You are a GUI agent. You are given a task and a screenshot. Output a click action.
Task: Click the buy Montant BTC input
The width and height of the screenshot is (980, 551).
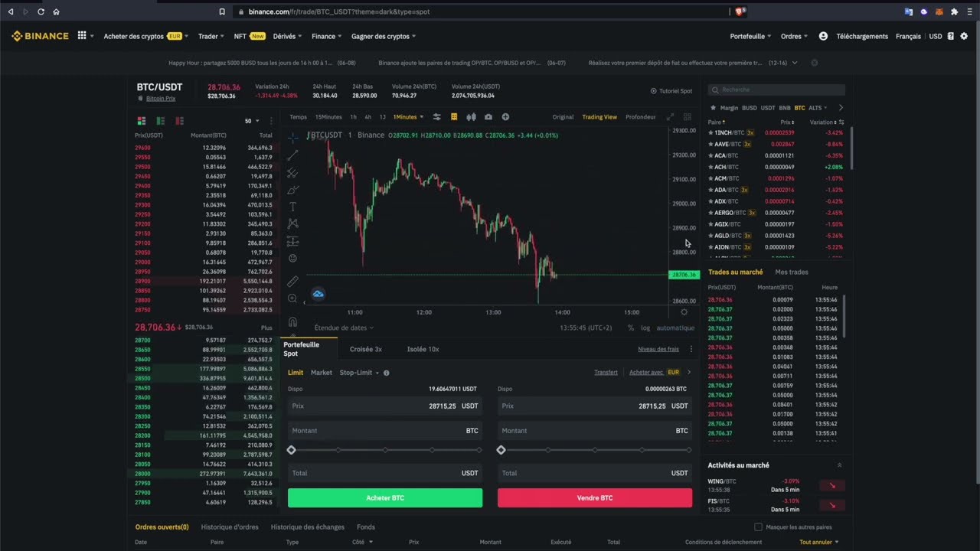(x=385, y=431)
